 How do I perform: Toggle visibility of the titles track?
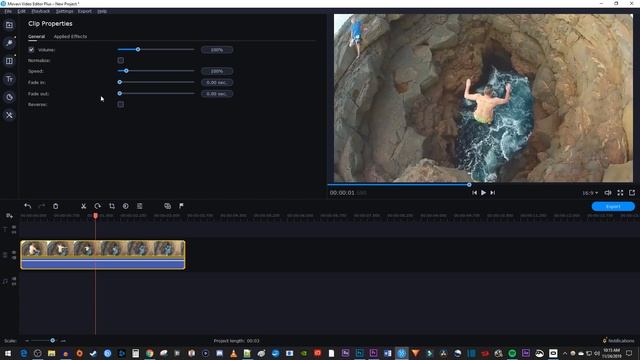(x=14, y=227)
